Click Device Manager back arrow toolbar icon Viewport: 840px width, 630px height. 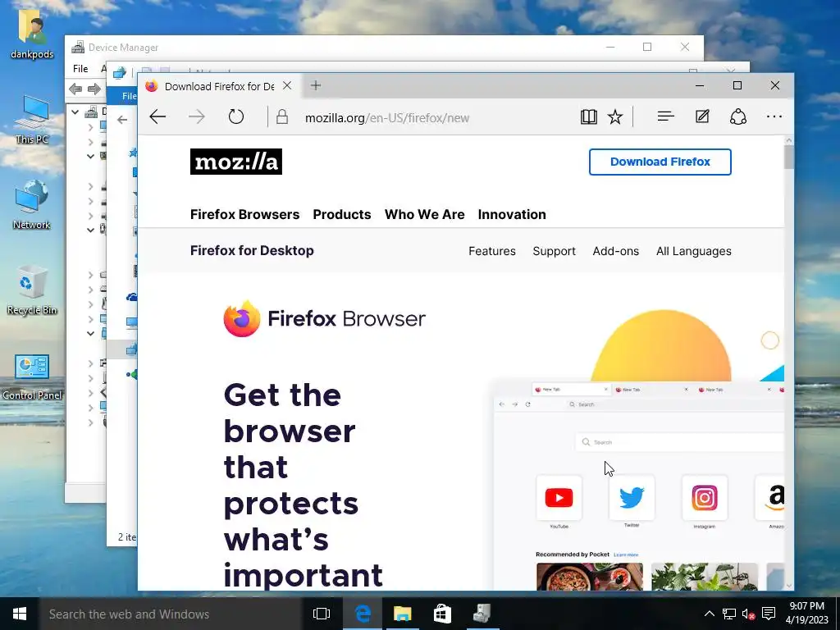pos(75,89)
